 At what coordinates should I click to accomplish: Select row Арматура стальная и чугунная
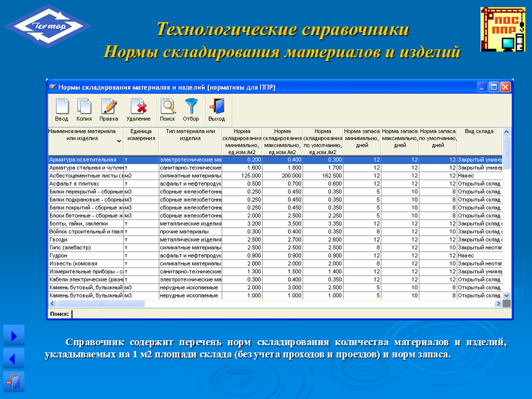[275, 167]
